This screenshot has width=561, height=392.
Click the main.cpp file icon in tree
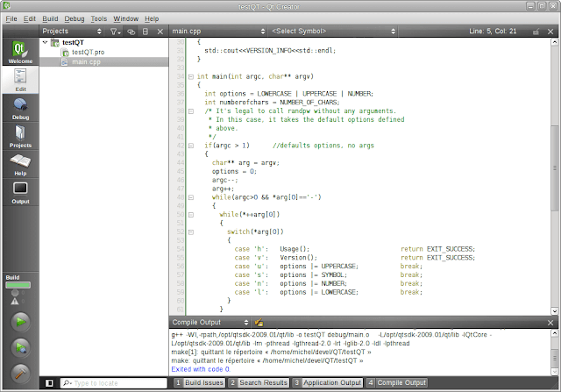pos(65,62)
